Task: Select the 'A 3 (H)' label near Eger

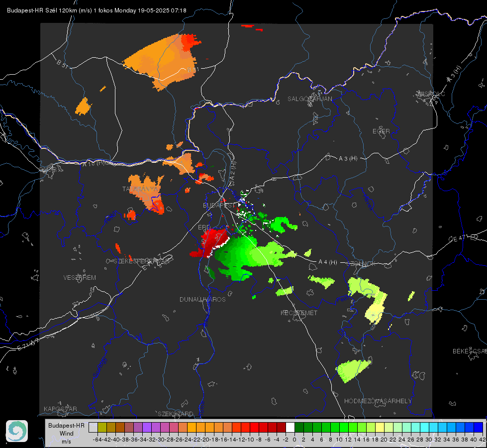Action: [x=348, y=159]
